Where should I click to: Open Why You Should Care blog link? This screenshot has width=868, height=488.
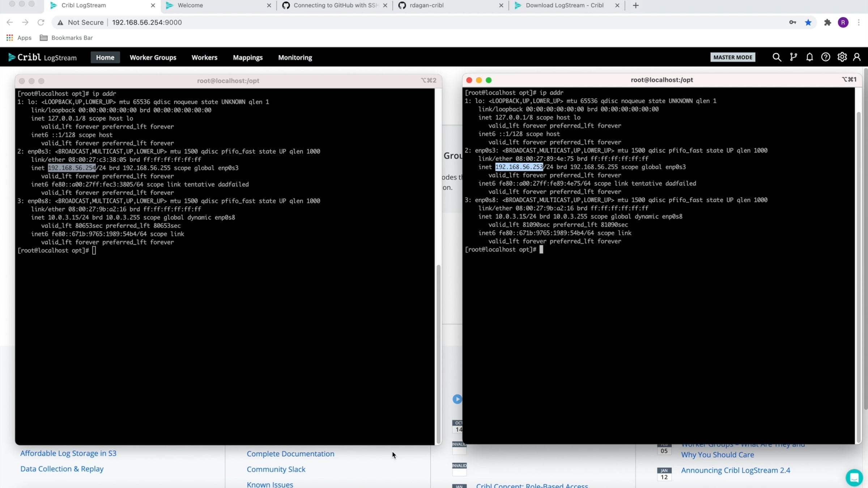pyautogui.click(x=718, y=455)
